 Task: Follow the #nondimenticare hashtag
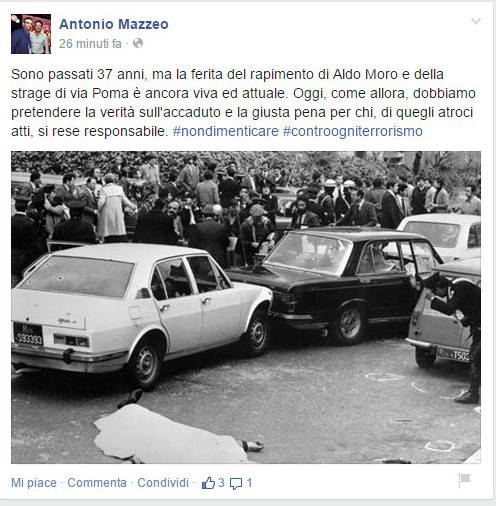point(226,131)
